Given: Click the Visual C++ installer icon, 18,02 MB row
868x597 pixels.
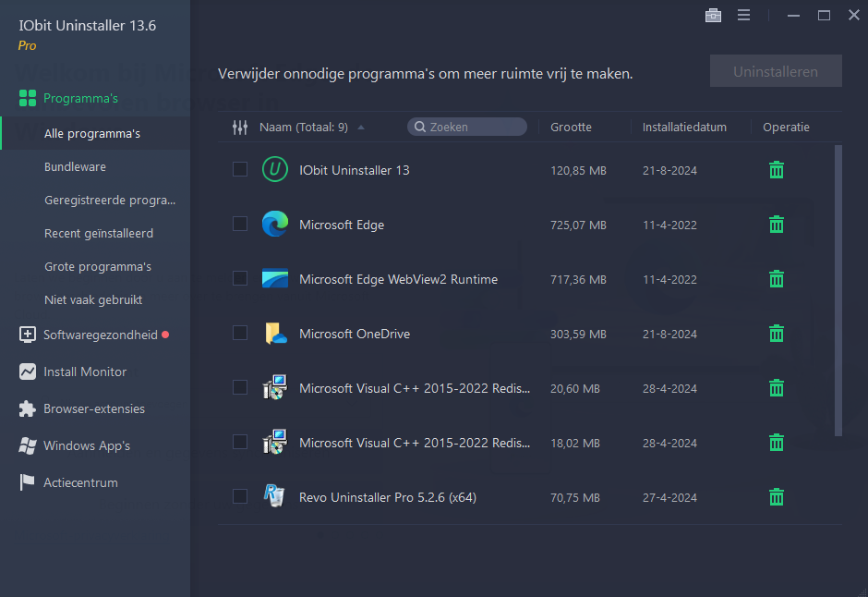Looking at the screenshot, I should click(x=274, y=442).
